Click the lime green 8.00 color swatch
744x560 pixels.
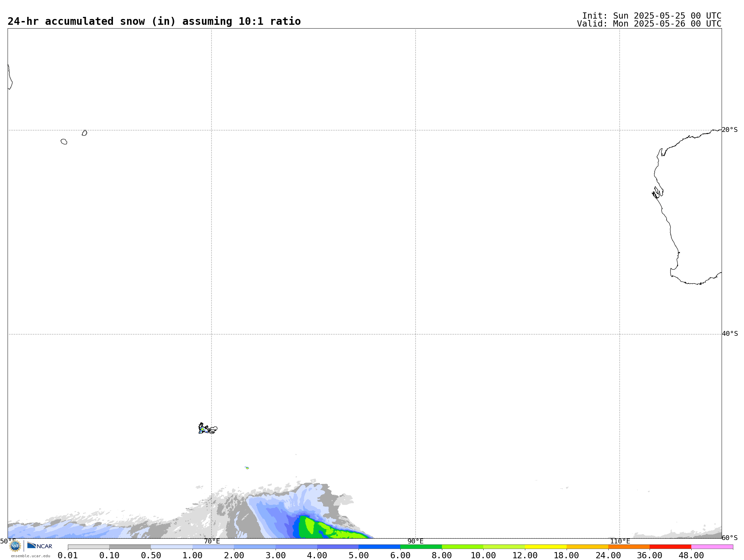(463, 547)
